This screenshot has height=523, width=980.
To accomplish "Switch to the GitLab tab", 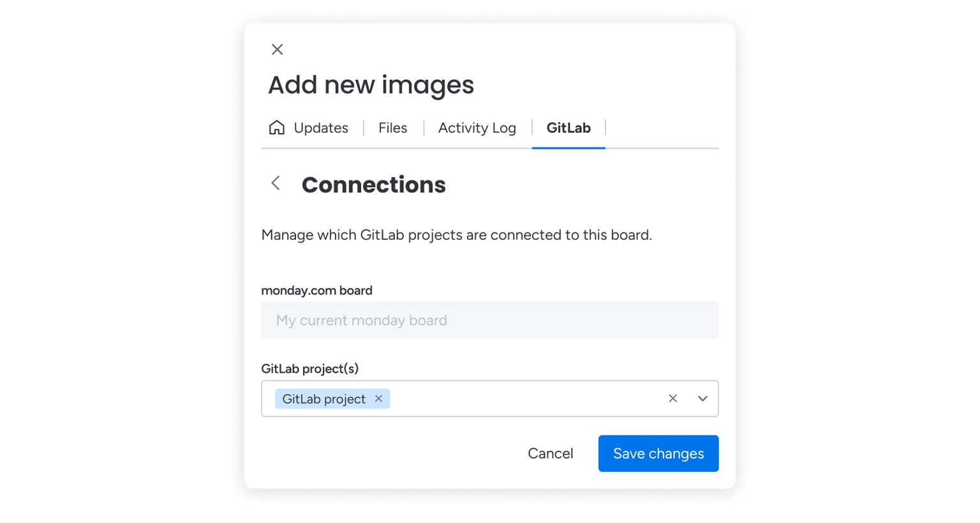I will 568,128.
